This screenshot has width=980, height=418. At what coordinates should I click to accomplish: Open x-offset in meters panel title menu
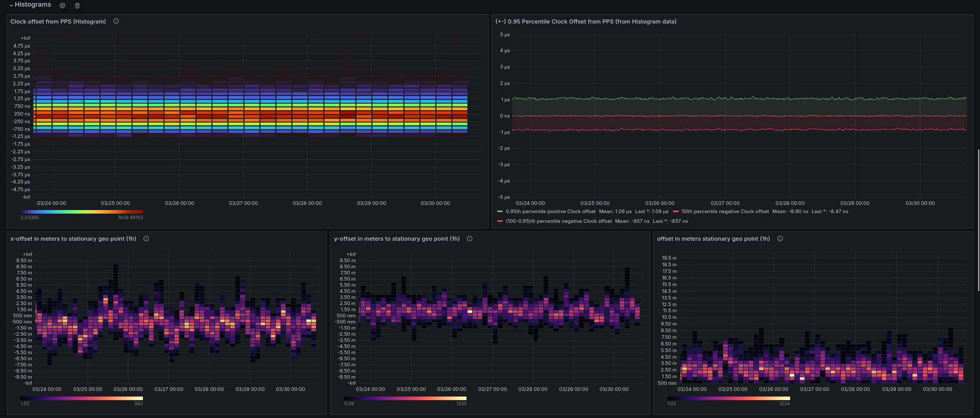[x=73, y=239]
